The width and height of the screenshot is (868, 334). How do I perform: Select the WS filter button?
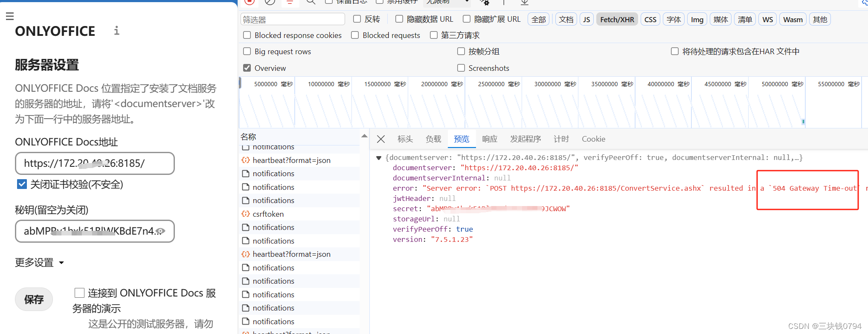pos(768,19)
